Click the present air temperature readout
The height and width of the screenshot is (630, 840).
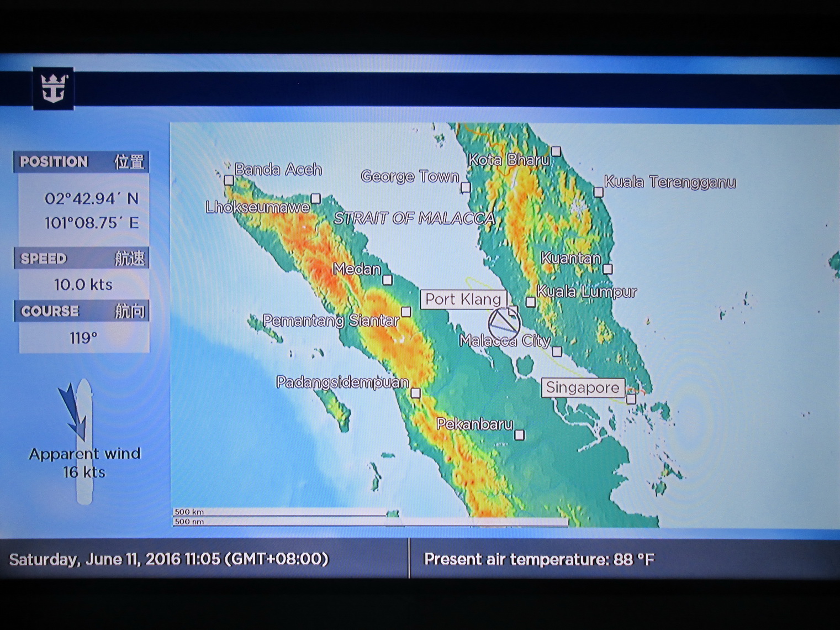click(539, 559)
